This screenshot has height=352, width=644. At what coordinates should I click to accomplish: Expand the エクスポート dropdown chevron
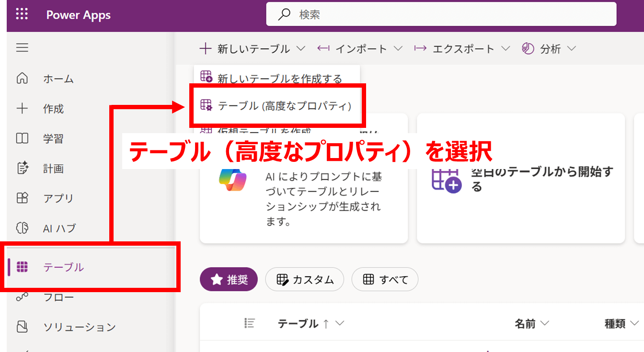pyautogui.click(x=505, y=49)
